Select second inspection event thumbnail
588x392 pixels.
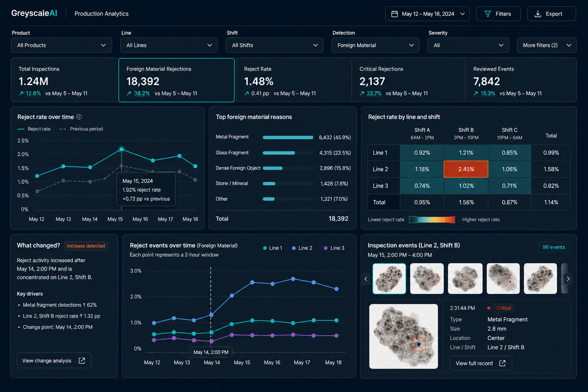click(427, 279)
